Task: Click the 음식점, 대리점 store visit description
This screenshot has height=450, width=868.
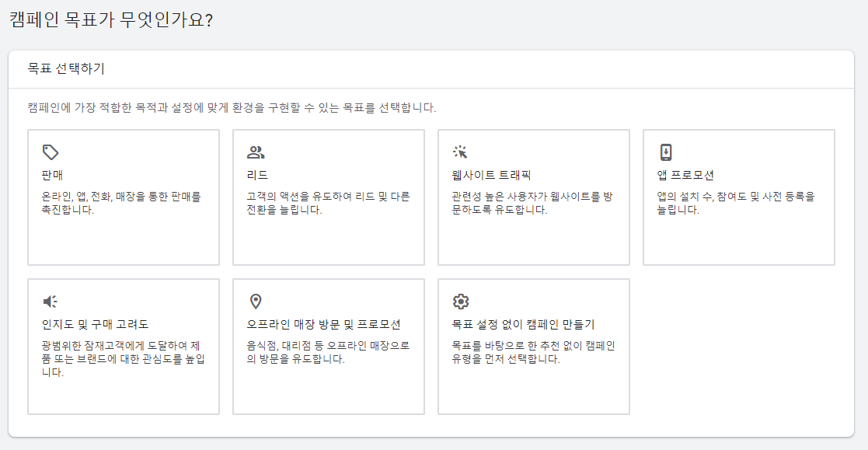Action: click(x=328, y=352)
